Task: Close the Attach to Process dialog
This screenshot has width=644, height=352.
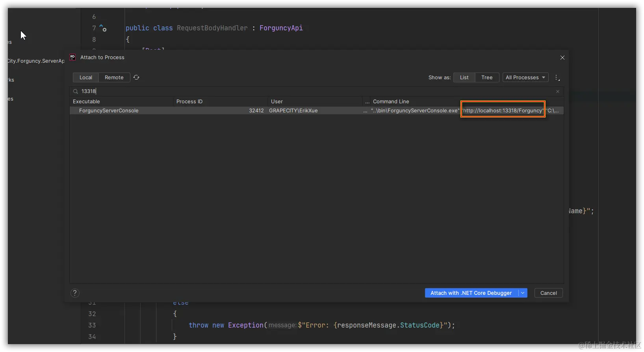Action: pyautogui.click(x=562, y=58)
